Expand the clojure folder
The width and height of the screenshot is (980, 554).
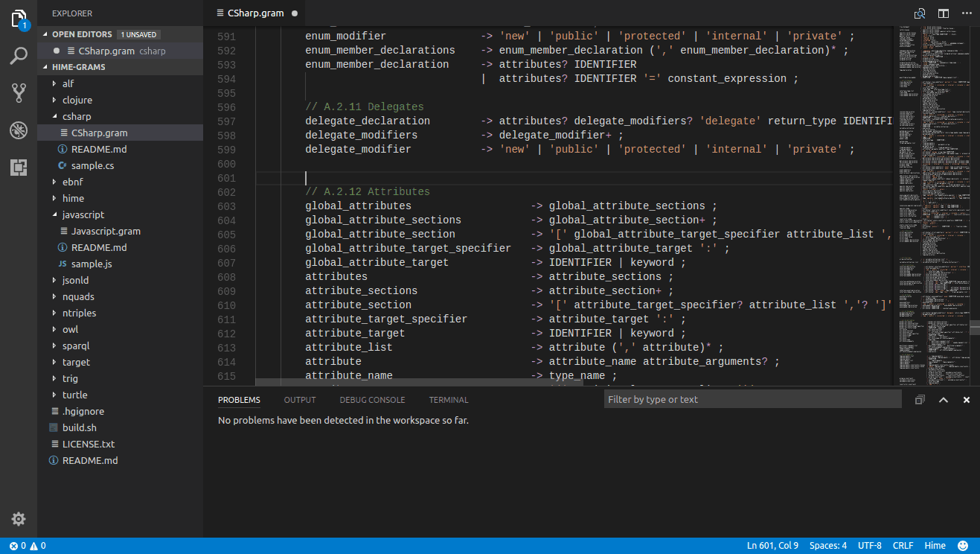click(77, 100)
